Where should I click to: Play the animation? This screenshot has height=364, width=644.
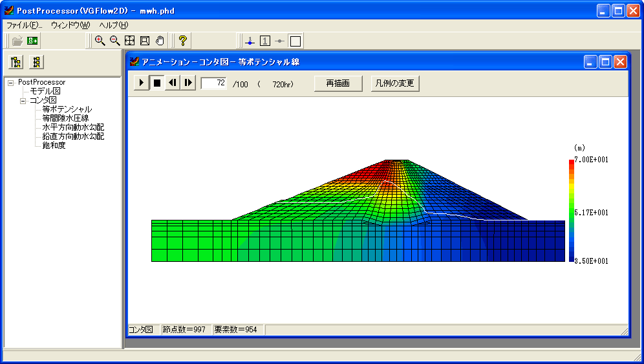(x=142, y=83)
